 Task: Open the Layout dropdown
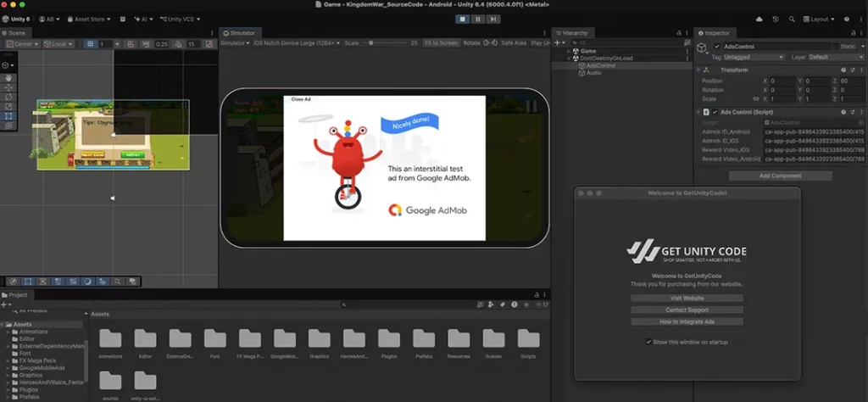coord(819,20)
